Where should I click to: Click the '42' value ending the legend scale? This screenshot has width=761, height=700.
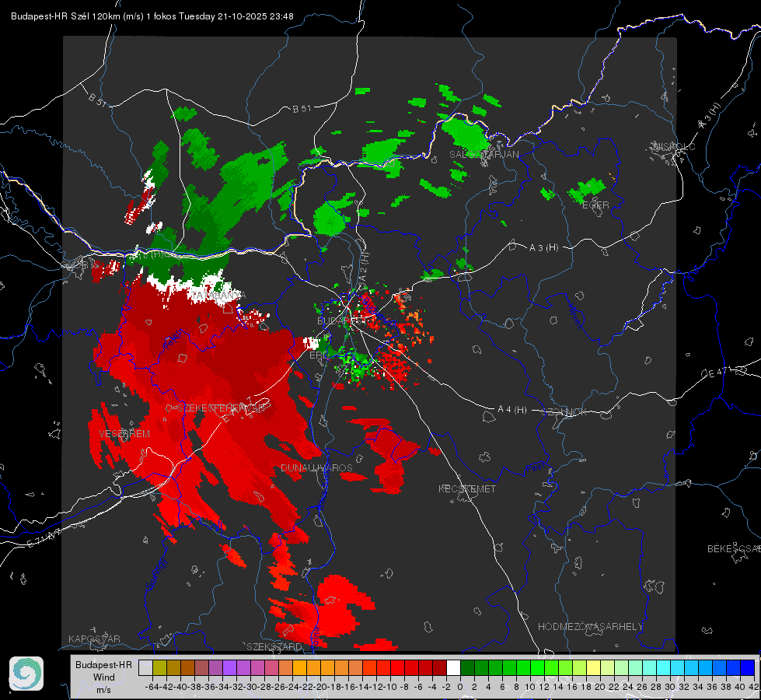(x=753, y=687)
